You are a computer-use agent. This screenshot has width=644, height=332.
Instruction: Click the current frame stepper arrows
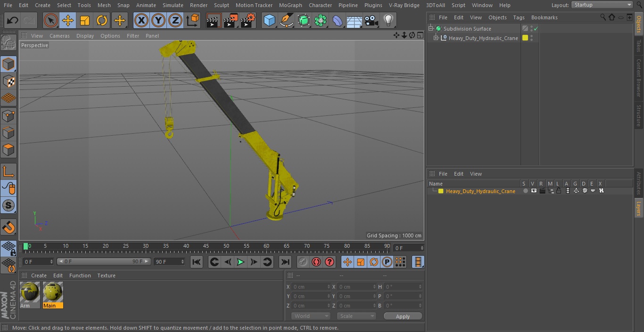click(422, 248)
